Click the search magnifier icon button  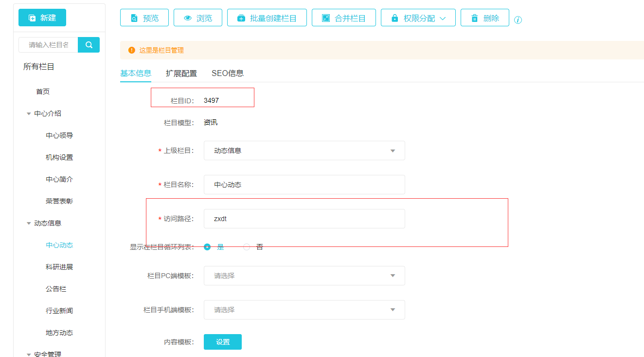click(x=89, y=45)
